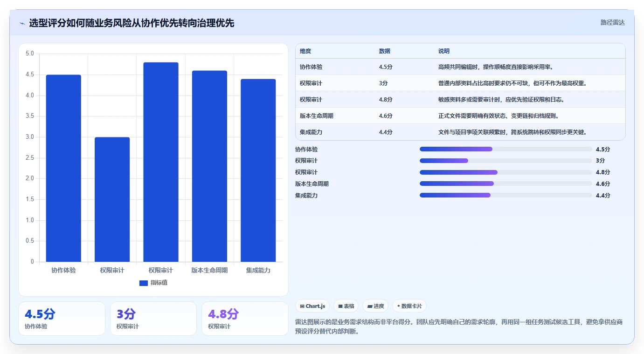
Task: Click the 进度 chip icon
Action: click(x=370, y=306)
